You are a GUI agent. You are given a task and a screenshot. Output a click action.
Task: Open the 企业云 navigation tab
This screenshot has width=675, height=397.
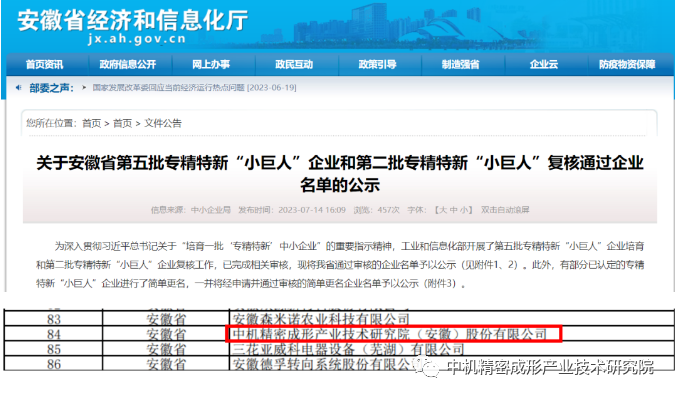pyautogui.click(x=544, y=65)
